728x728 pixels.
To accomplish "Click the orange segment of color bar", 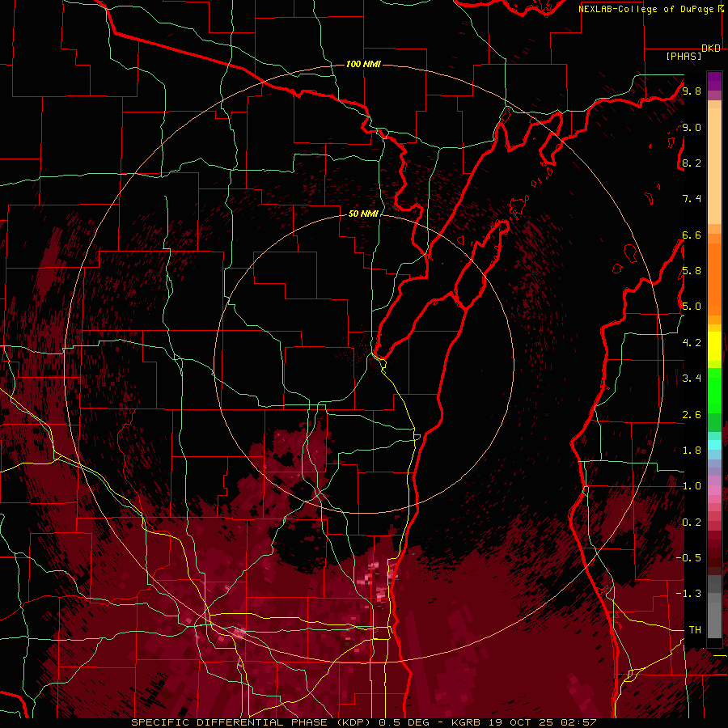I will (x=714, y=278).
